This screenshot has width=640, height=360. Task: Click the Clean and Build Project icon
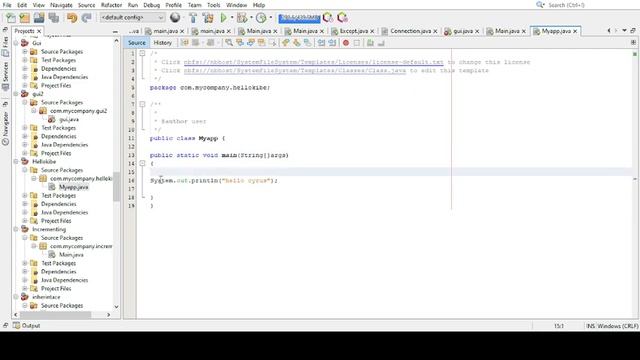(x=208, y=18)
